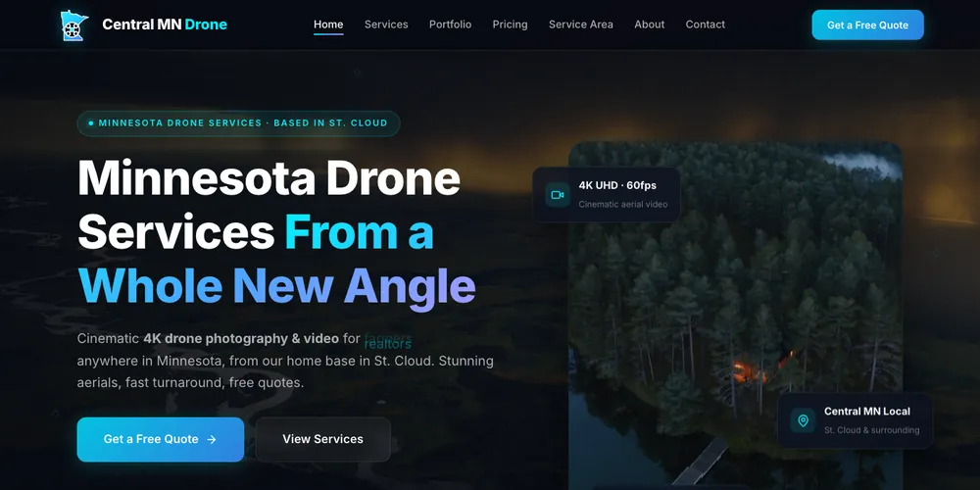Click the location pin icon on Local card
Viewport: 980px width, 490px height.
(804, 420)
